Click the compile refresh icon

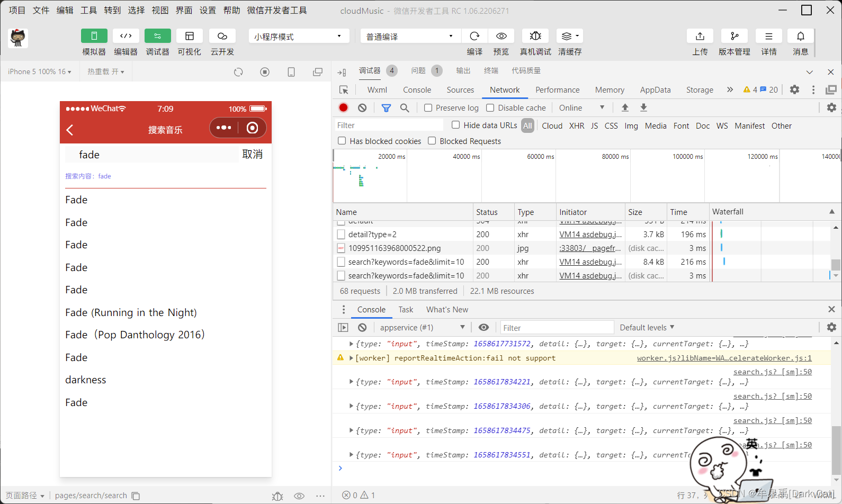pos(474,36)
